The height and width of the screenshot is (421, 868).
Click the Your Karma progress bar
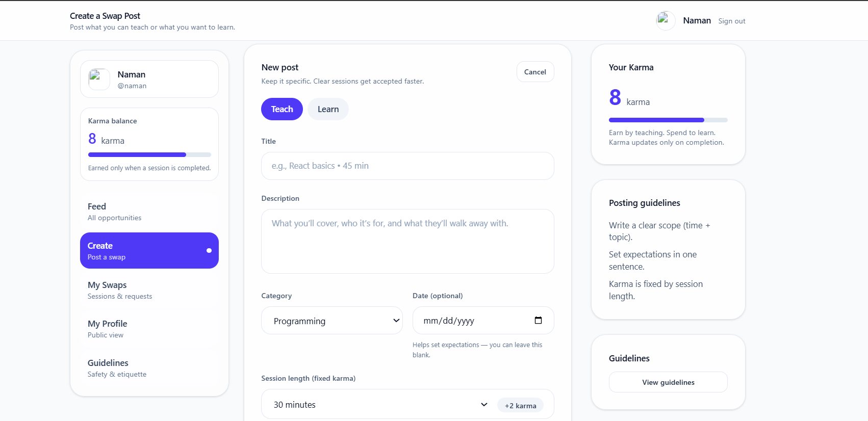point(668,120)
